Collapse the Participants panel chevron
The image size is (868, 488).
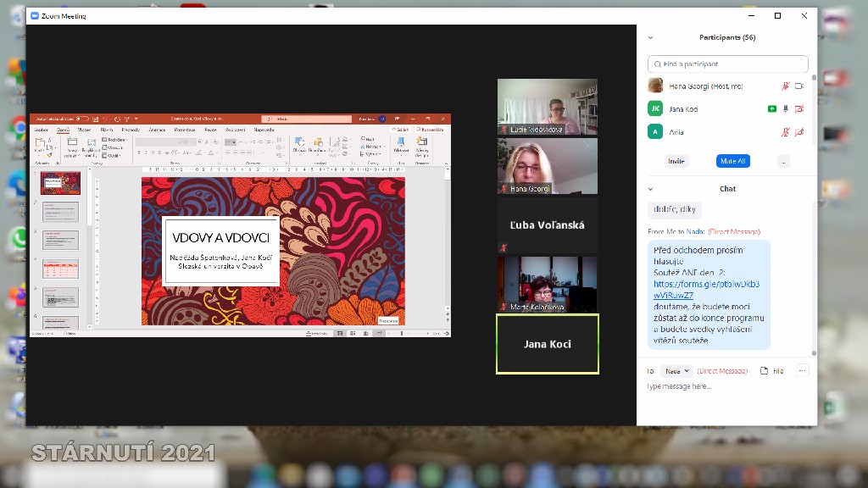point(651,37)
